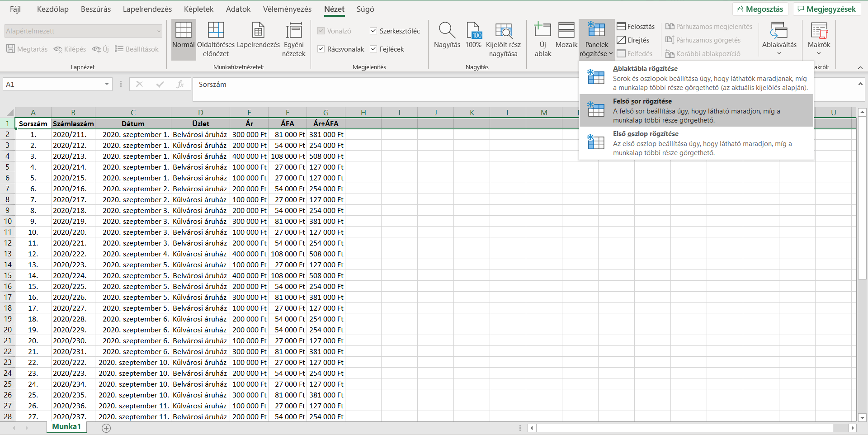Image resolution: width=868 pixels, height=435 pixels.
Task: Open the Véleményezés tab
Action: click(287, 9)
